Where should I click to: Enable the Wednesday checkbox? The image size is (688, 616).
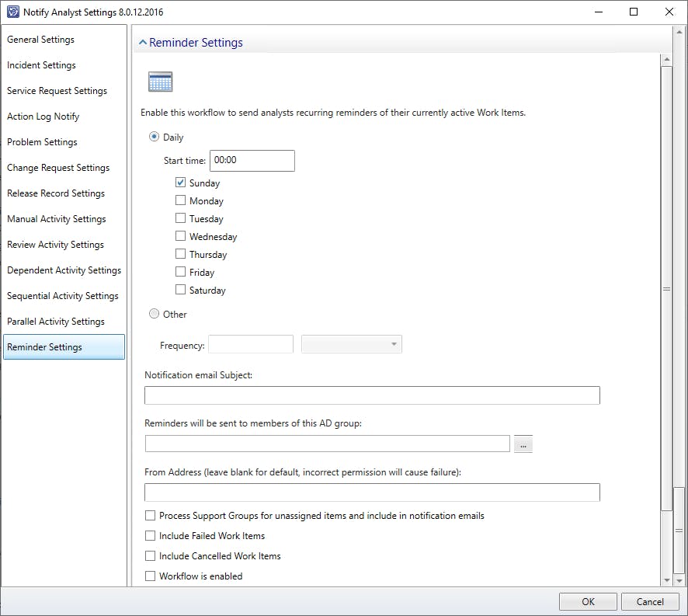(x=181, y=237)
